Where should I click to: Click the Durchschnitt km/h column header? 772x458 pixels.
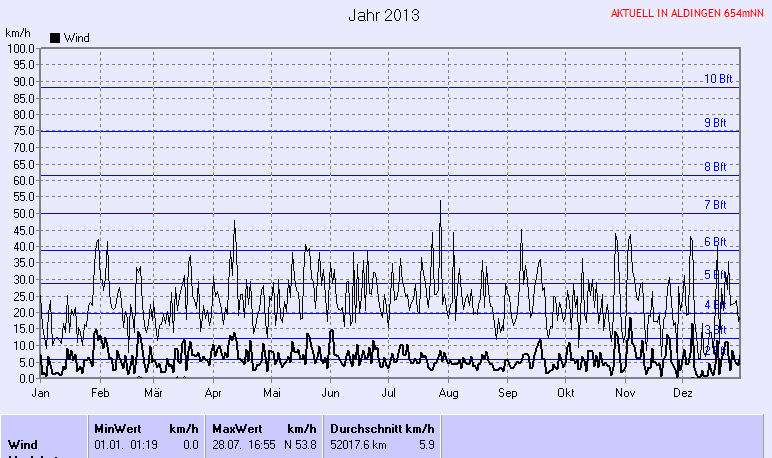(x=381, y=428)
